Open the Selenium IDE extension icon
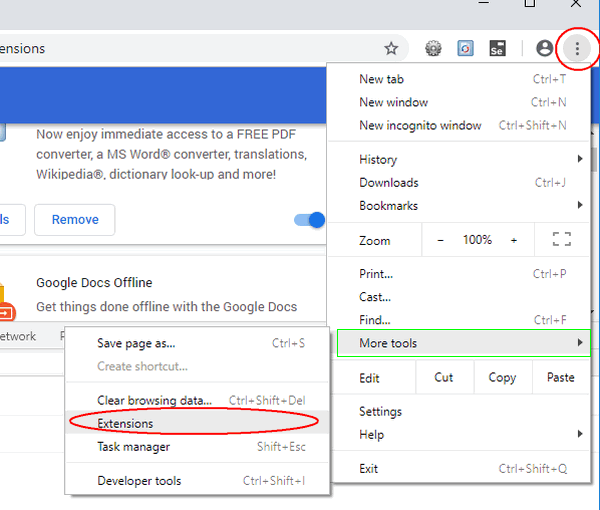The height and width of the screenshot is (510, 600). [x=497, y=49]
